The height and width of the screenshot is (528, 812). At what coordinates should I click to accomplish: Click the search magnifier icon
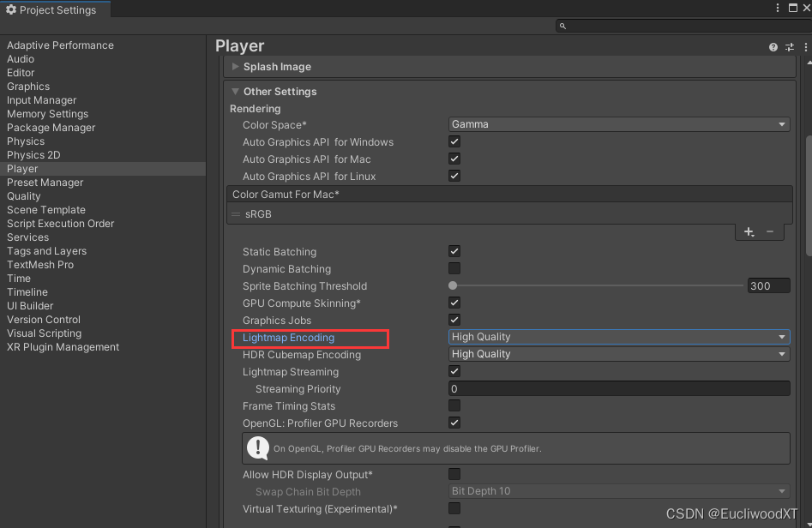(562, 26)
